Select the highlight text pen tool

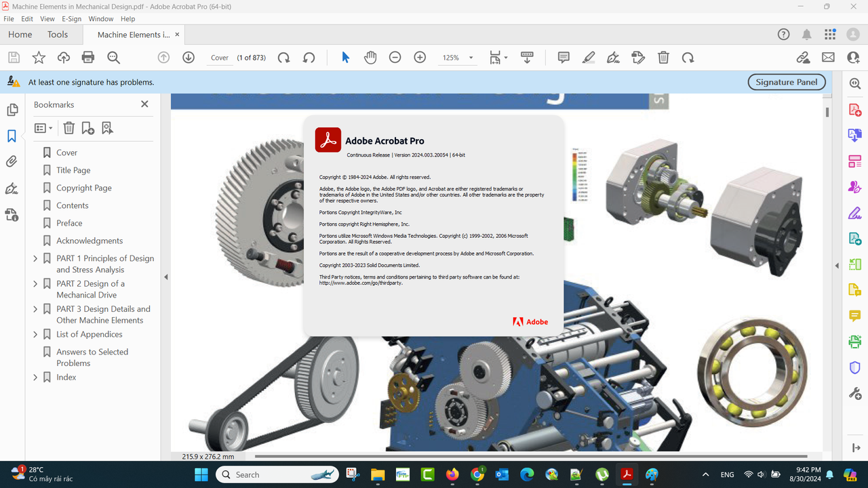coord(589,58)
